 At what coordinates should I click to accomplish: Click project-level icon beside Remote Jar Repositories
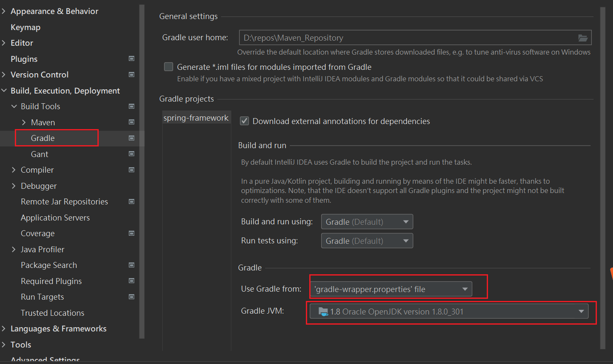tap(132, 201)
